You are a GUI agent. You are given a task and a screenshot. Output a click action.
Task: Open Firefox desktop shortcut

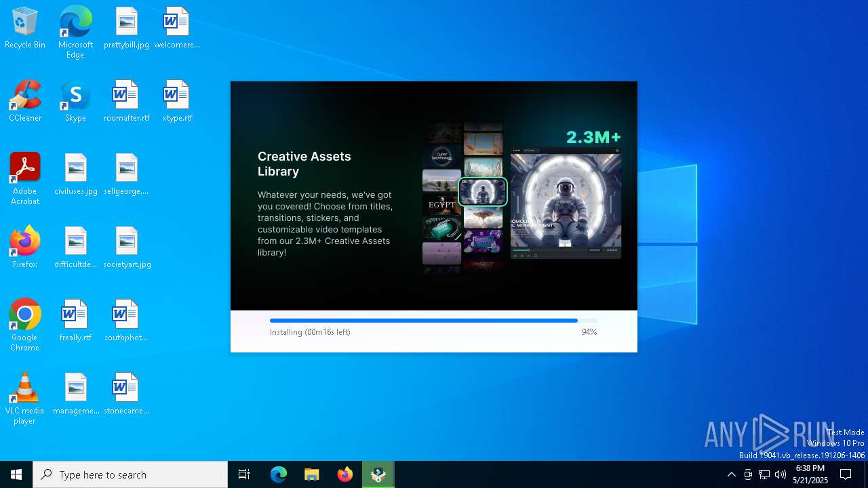[x=25, y=247]
